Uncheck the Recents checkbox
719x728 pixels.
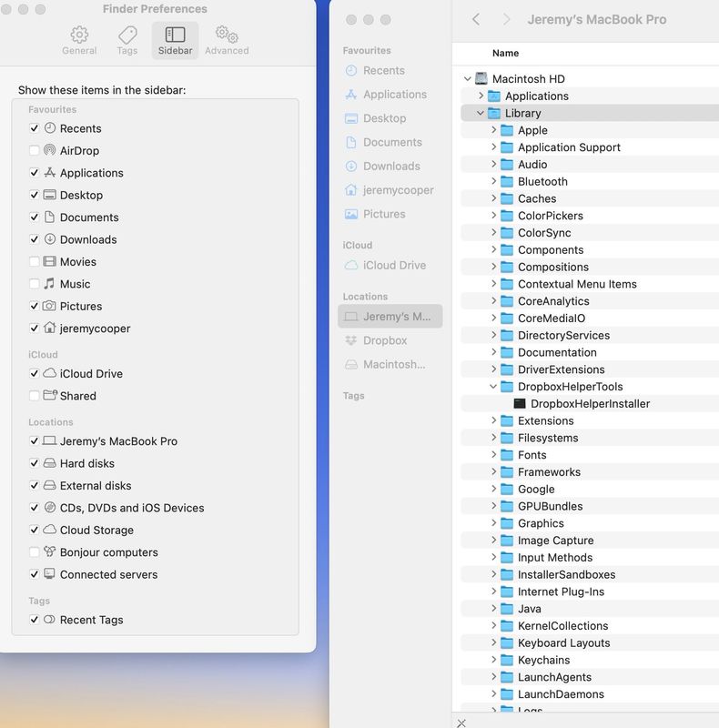coord(34,128)
